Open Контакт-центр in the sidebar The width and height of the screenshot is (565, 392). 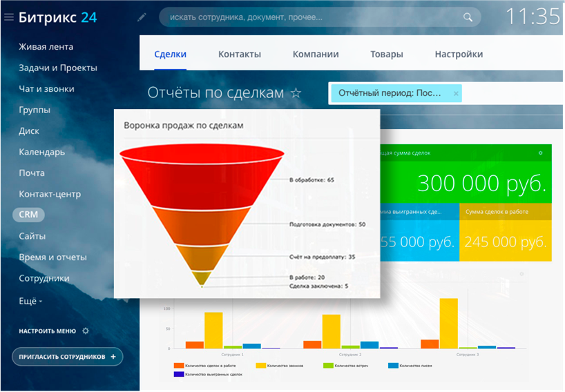click(50, 194)
